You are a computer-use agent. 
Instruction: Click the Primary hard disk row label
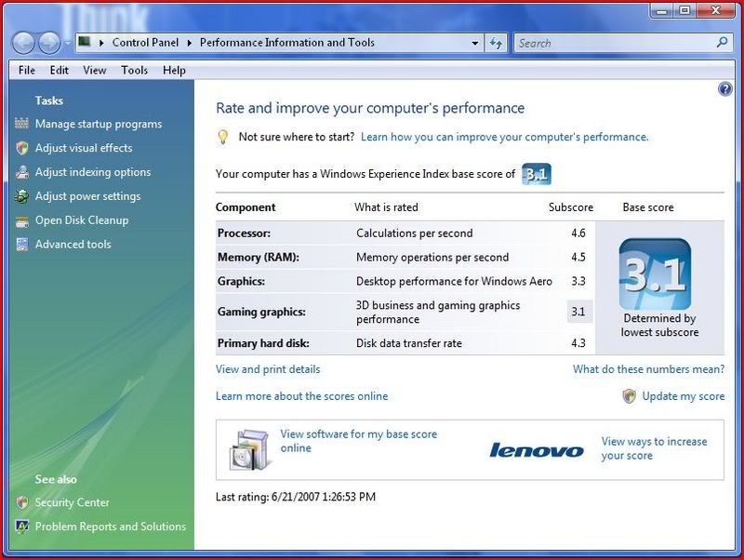click(263, 343)
